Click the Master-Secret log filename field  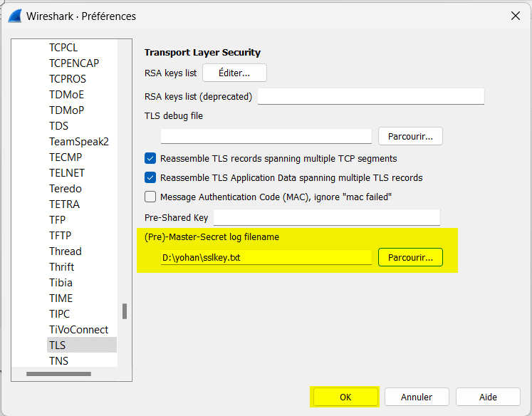point(266,258)
